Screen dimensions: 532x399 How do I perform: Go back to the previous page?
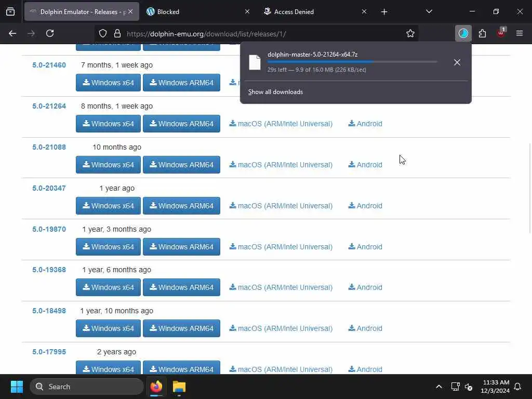[12, 33]
